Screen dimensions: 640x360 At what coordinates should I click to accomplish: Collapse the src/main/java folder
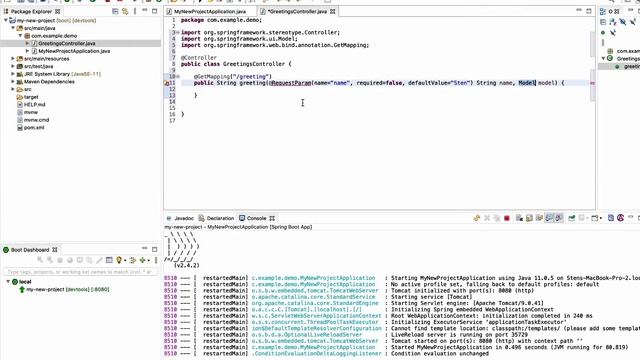[13, 28]
